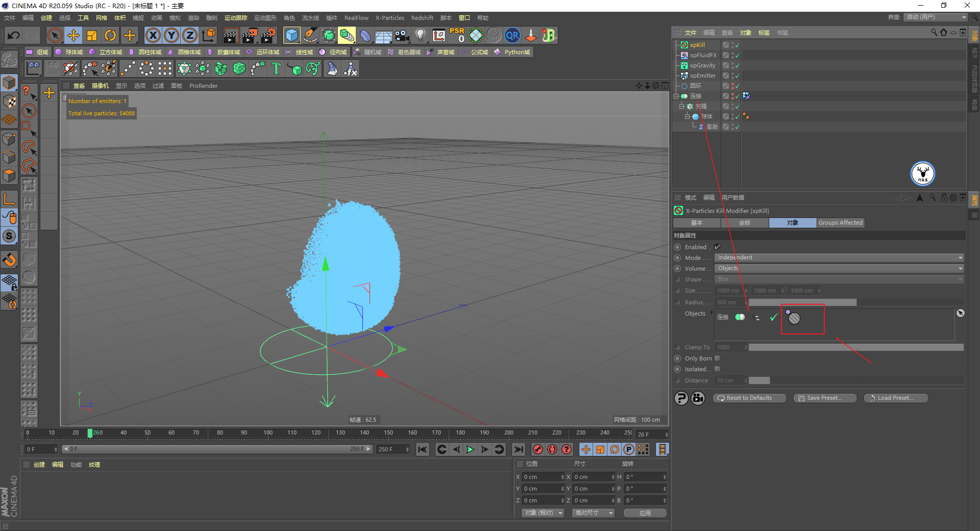Check the Only Born checkbox
The height and width of the screenshot is (531, 980).
point(717,358)
